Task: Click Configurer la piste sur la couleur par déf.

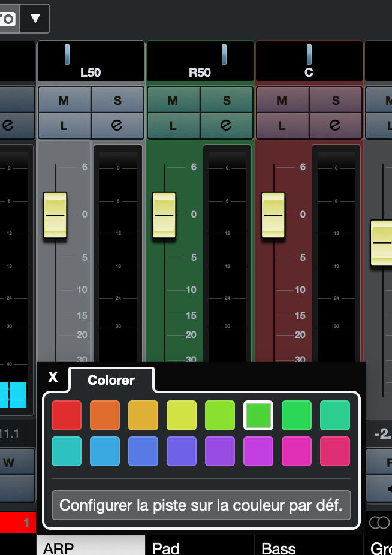Action: [201, 505]
